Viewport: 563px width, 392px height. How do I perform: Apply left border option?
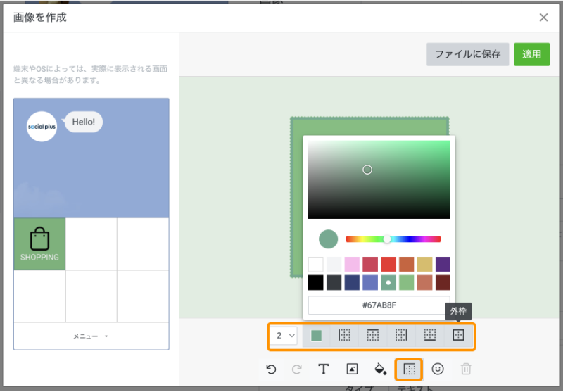coord(344,335)
